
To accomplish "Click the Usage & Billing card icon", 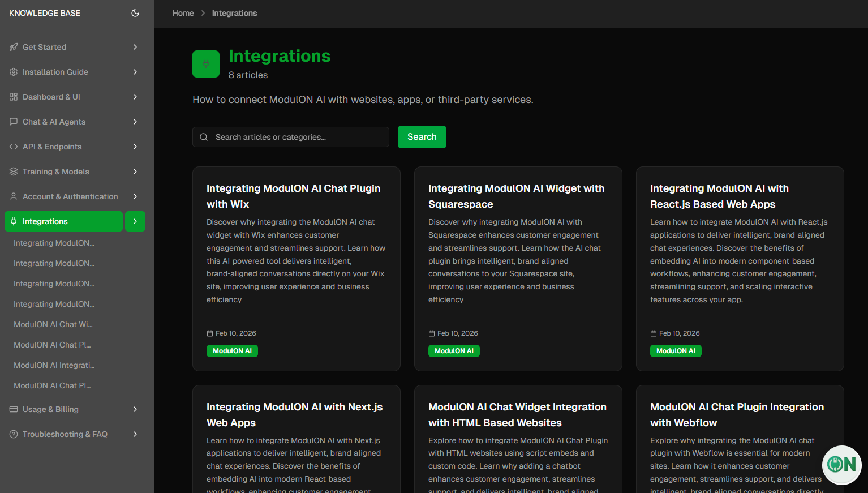I will (14, 409).
